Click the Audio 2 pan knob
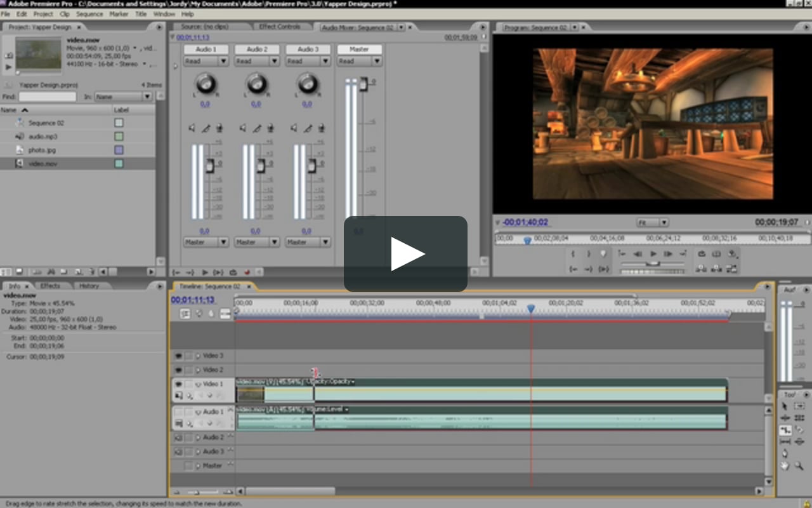This screenshot has height=508, width=812. [x=257, y=83]
